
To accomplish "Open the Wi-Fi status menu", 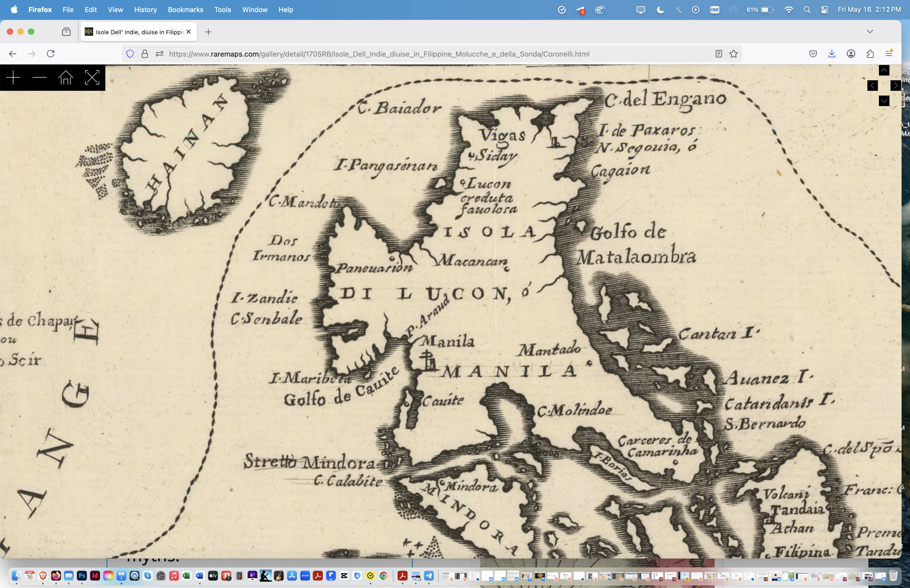I will pyautogui.click(x=789, y=10).
